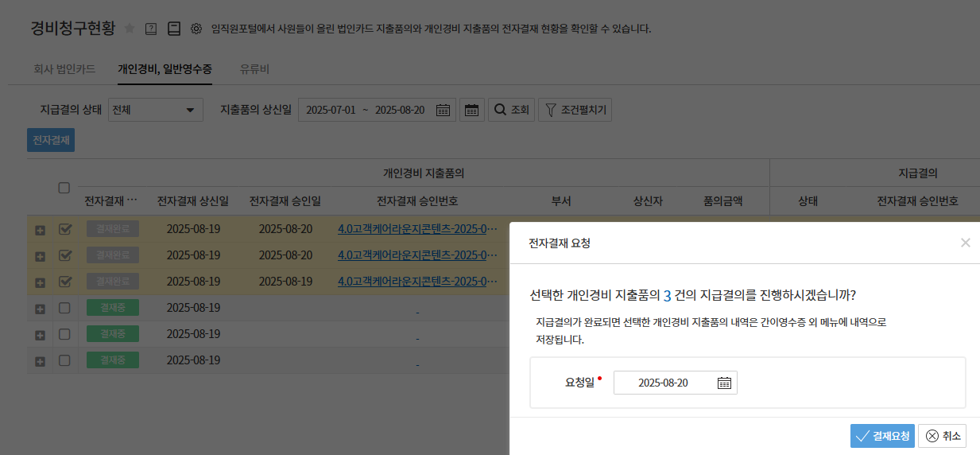Click the 결재요청 button
Viewport: 980px width, 455px height.
click(x=882, y=436)
